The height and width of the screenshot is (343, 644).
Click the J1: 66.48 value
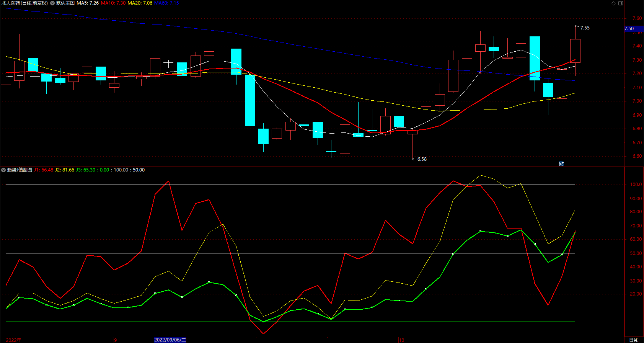(44, 170)
